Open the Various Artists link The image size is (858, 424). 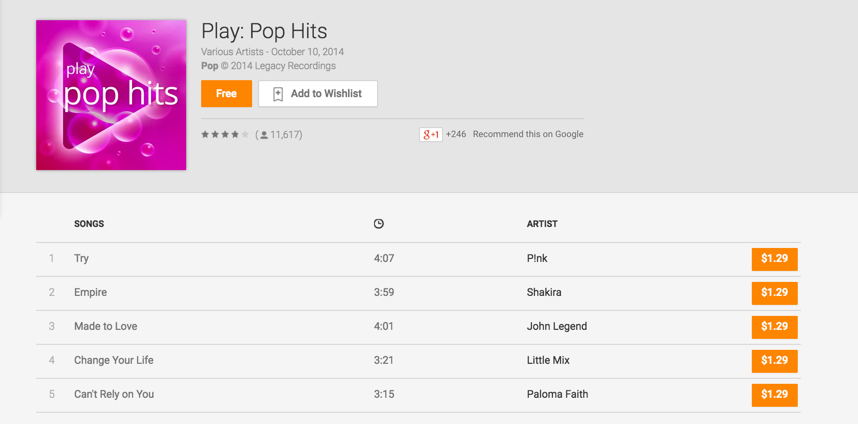point(232,52)
